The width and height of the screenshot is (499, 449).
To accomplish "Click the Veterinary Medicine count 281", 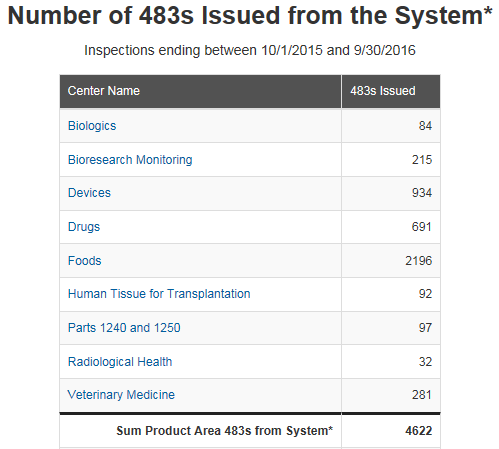I will point(422,395).
